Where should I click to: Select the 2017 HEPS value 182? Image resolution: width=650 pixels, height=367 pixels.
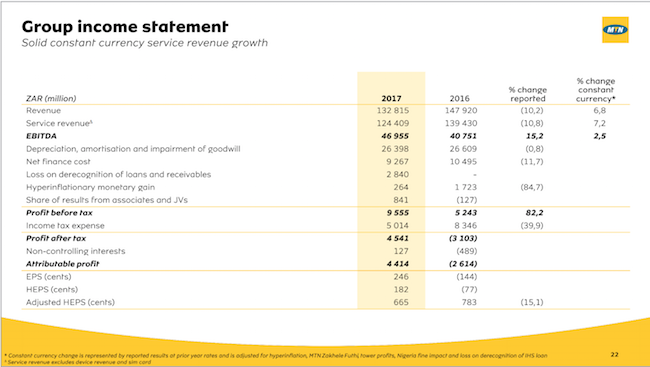click(x=401, y=289)
